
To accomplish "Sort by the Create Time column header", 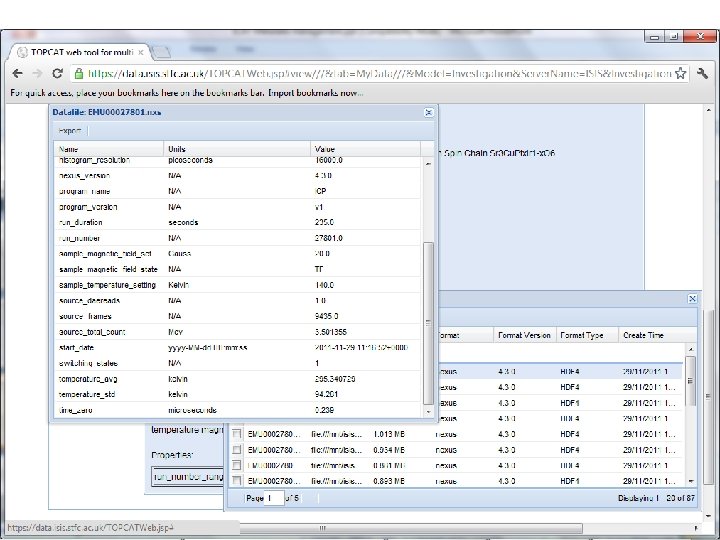I will (645, 335).
